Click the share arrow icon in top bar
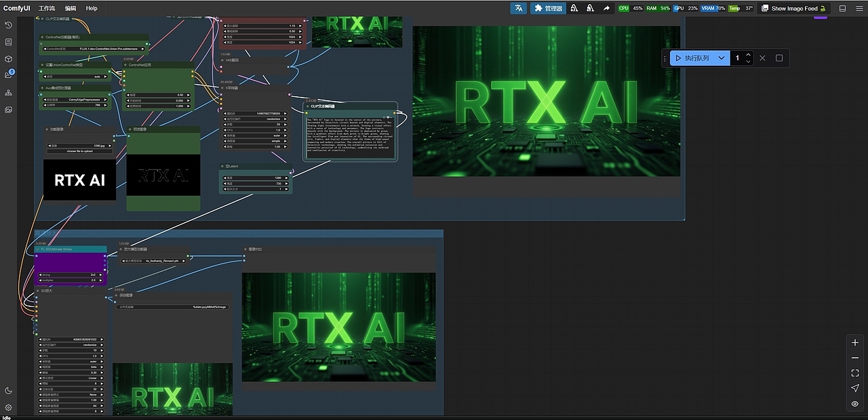 (x=606, y=8)
